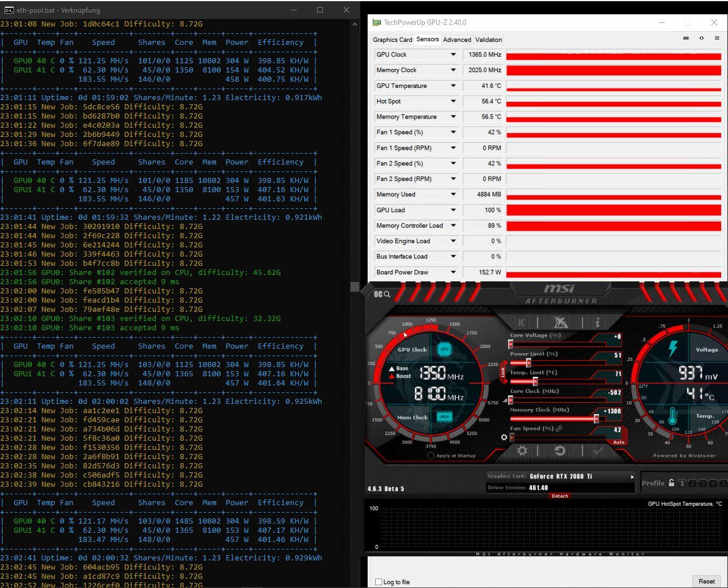The width and height of the screenshot is (728, 588).
Task: Open the Fan 1 Speed (%) dropdown
Action: pyautogui.click(x=453, y=132)
